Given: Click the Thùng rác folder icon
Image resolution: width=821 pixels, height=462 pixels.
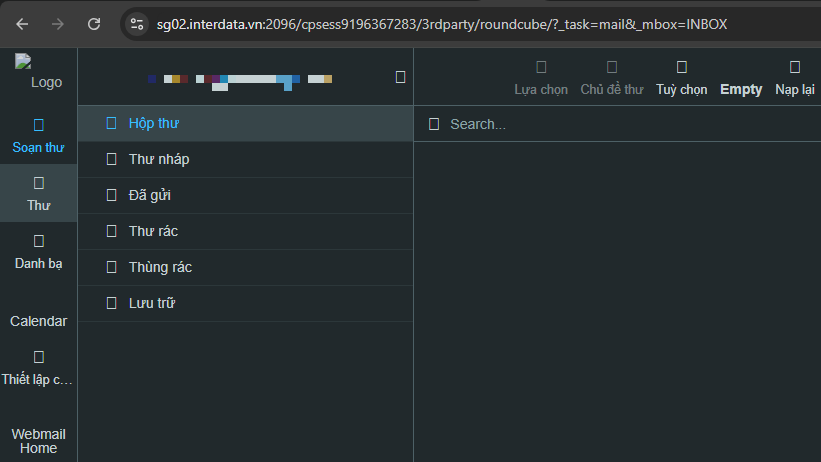Looking at the screenshot, I should [112, 267].
